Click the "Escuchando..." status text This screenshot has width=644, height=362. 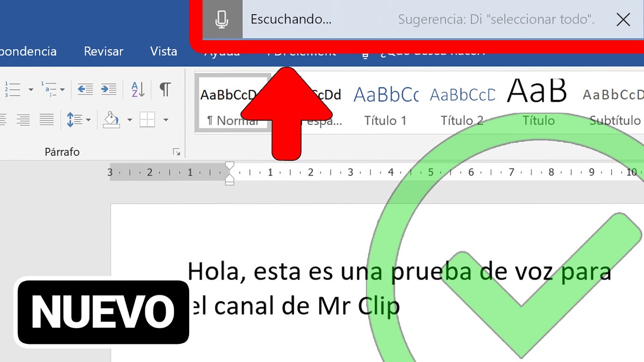[x=291, y=20]
